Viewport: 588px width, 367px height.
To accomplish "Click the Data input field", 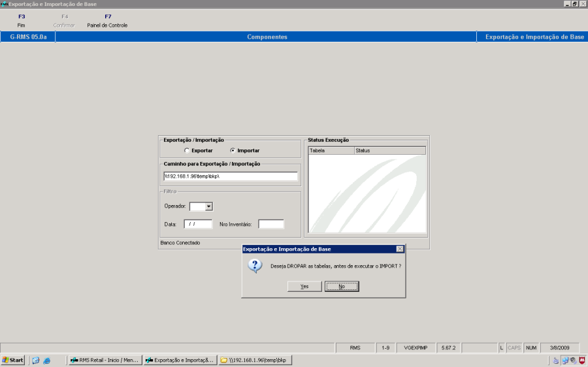I will (198, 224).
